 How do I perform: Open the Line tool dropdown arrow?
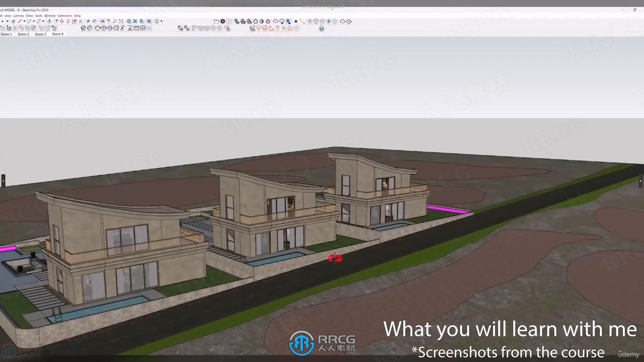pos(24,21)
